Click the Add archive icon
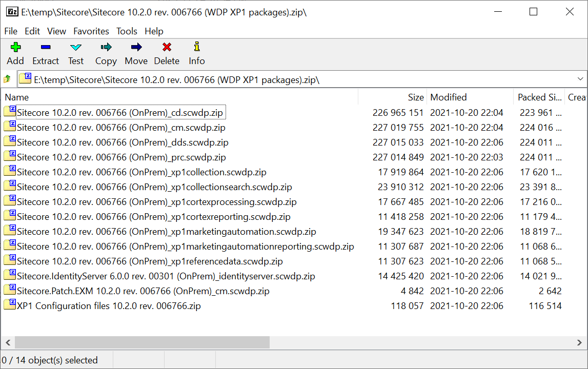Image resolution: width=588 pixels, height=369 pixels. (x=15, y=48)
